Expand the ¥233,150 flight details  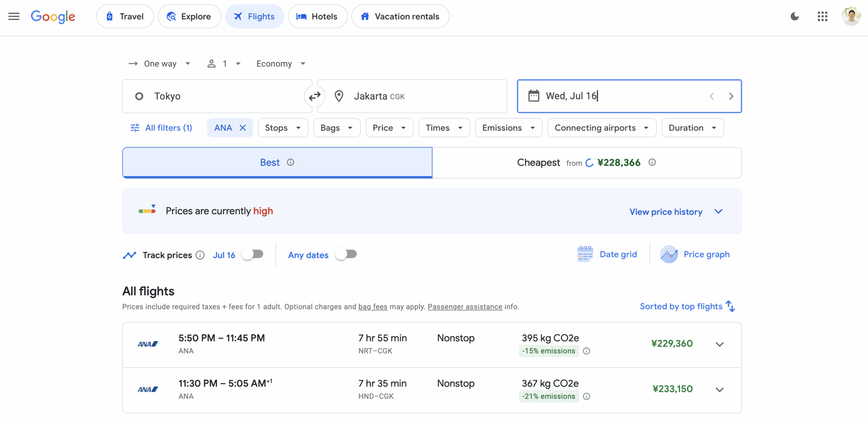click(x=719, y=390)
